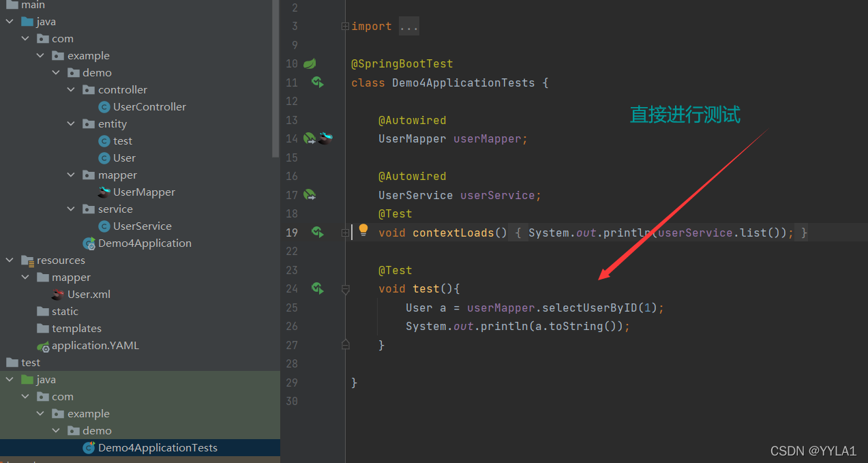This screenshot has width=868, height=463.
Task: Collapse the example package under main
Action: pyautogui.click(x=40, y=56)
